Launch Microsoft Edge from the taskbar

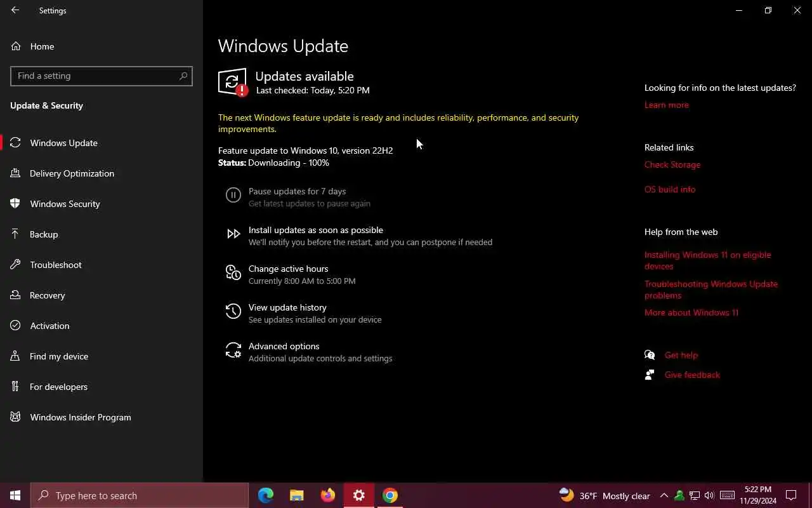266,495
